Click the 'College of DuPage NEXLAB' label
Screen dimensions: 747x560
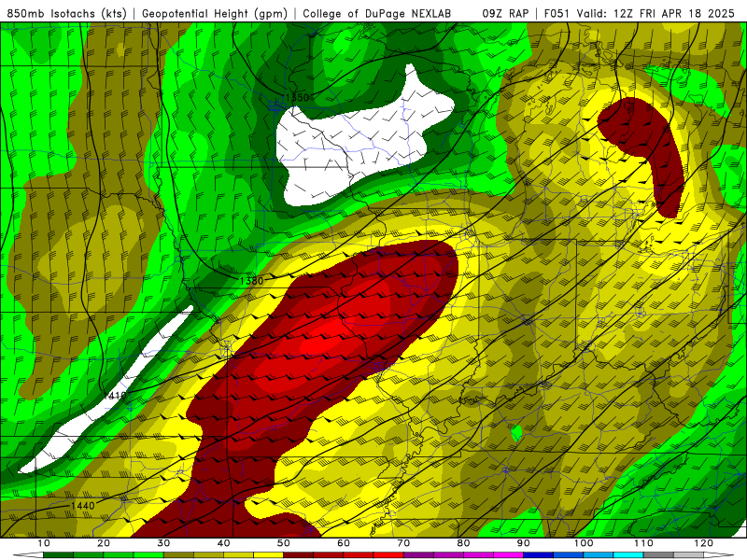point(377,14)
